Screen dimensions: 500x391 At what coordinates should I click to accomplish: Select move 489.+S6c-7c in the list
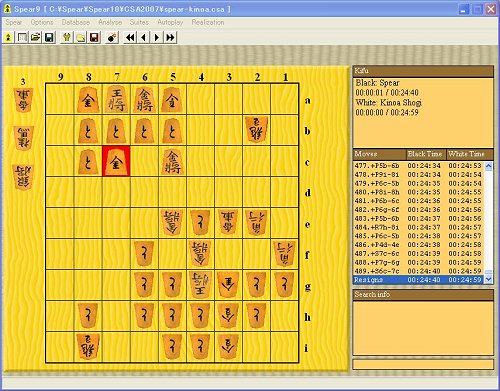[x=419, y=271]
